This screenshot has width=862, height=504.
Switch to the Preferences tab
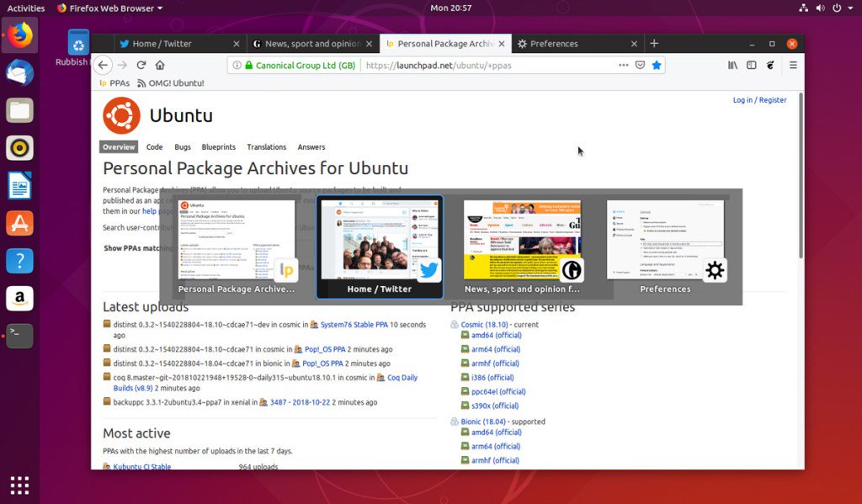577,44
